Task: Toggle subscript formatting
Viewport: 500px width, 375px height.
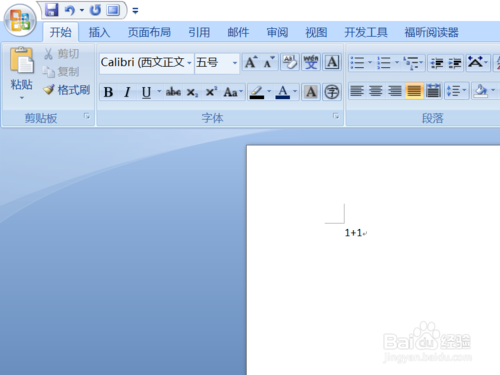Action: coord(192,92)
